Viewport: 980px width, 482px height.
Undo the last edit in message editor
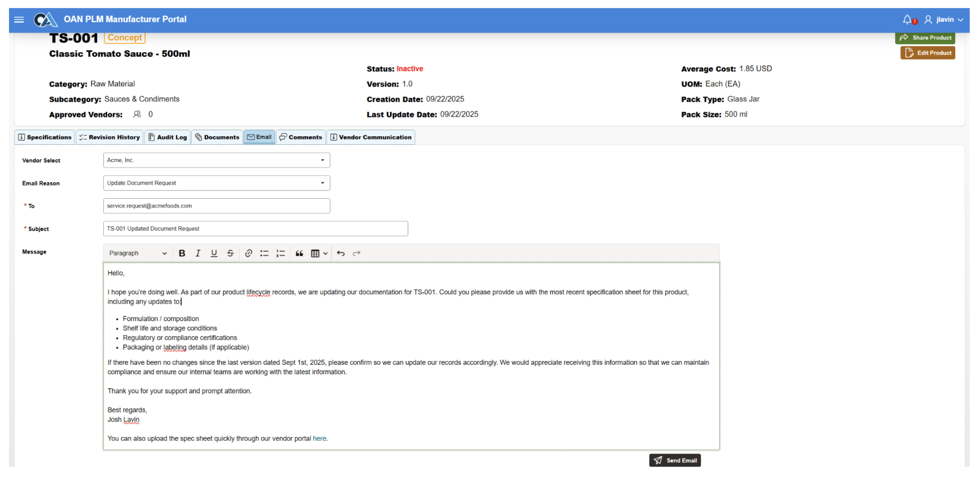pyautogui.click(x=341, y=253)
